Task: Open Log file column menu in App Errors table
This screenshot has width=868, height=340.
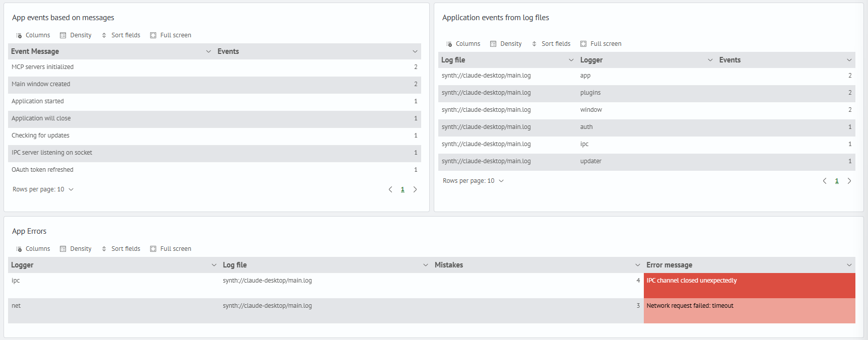Action: coord(426,265)
